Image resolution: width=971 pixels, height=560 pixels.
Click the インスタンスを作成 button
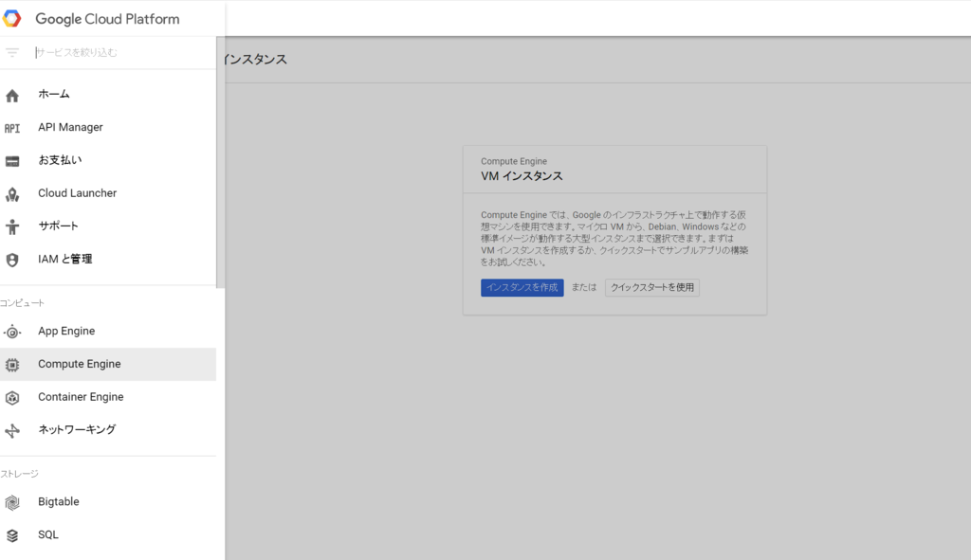[x=522, y=288]
